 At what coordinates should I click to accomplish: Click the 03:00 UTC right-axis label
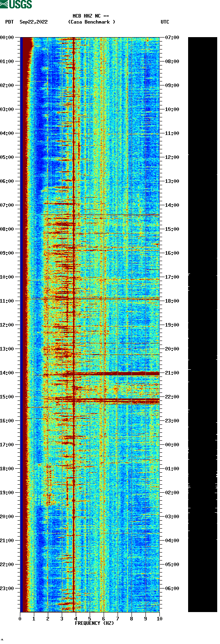click(x=172, y=517)
